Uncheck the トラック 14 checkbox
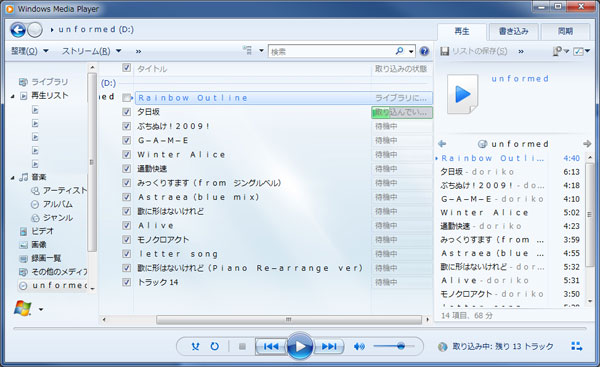 [126, 282]
